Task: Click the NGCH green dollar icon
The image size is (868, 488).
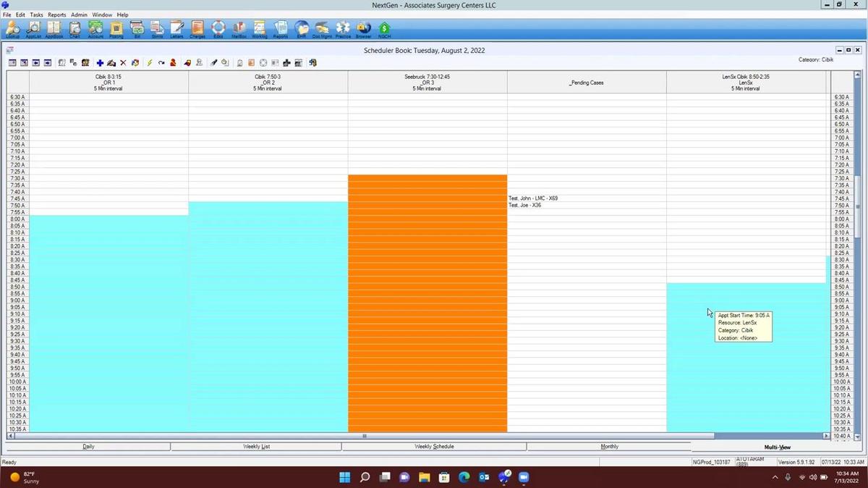Action: point(384,29)
